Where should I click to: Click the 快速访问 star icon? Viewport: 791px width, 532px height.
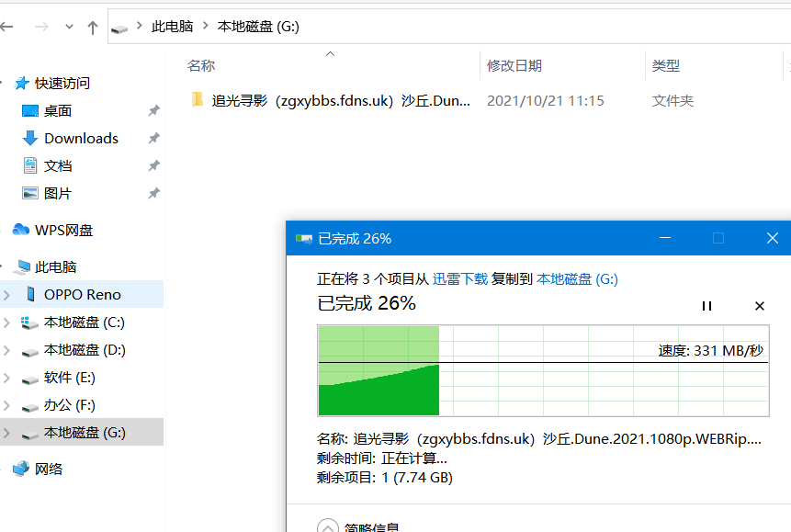tap(22, 83)
